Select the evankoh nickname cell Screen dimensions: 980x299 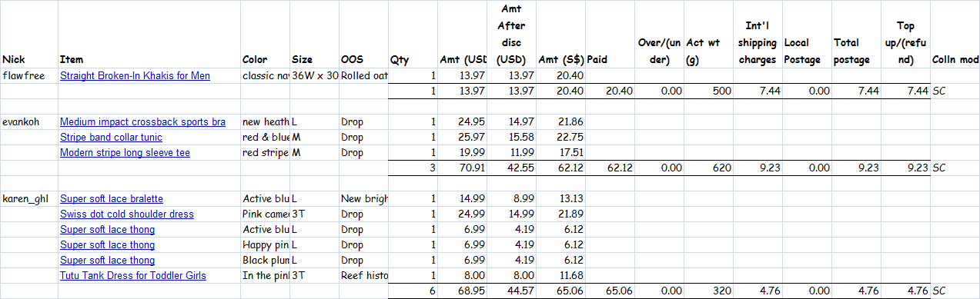(x=28, y=121)
